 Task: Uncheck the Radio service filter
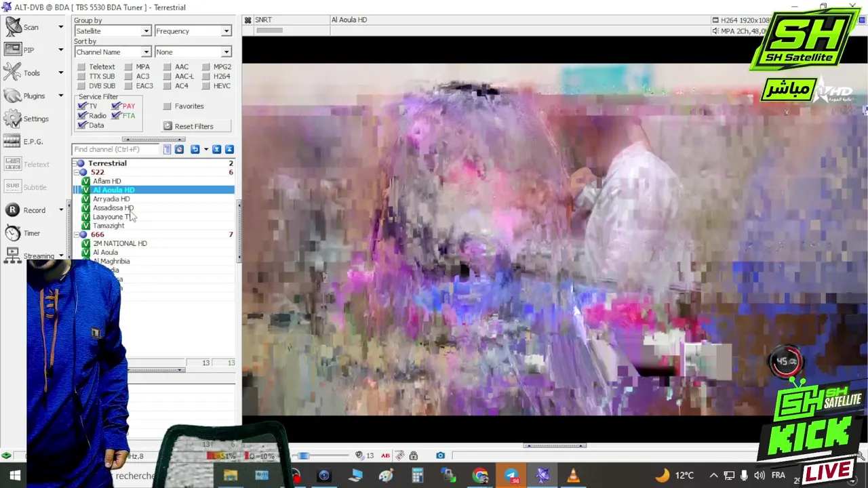point(82,115)
